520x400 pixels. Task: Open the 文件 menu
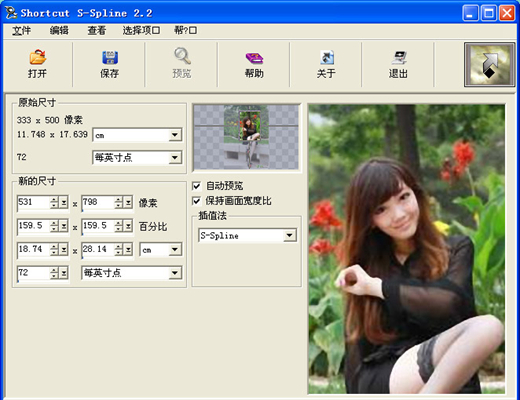[22, 31]
